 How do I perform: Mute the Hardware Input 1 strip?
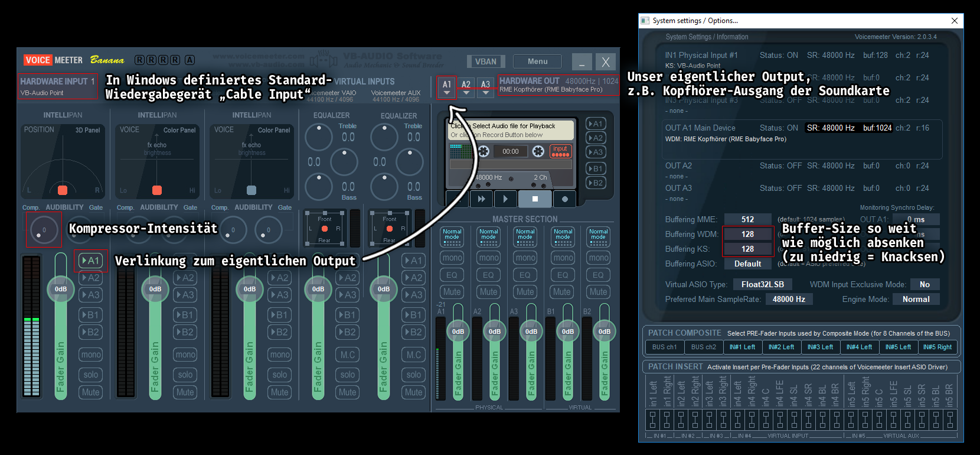[91, 392]
